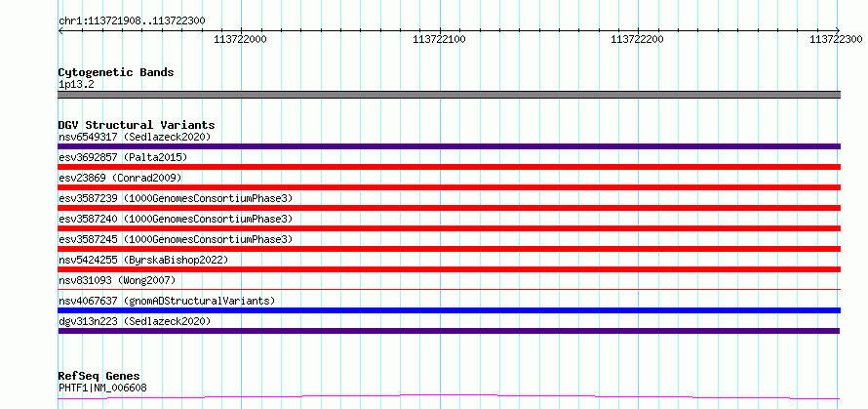Click the red bar under esv3692857
This screenshot has width=868, height=409.
[x=449, y=167]
